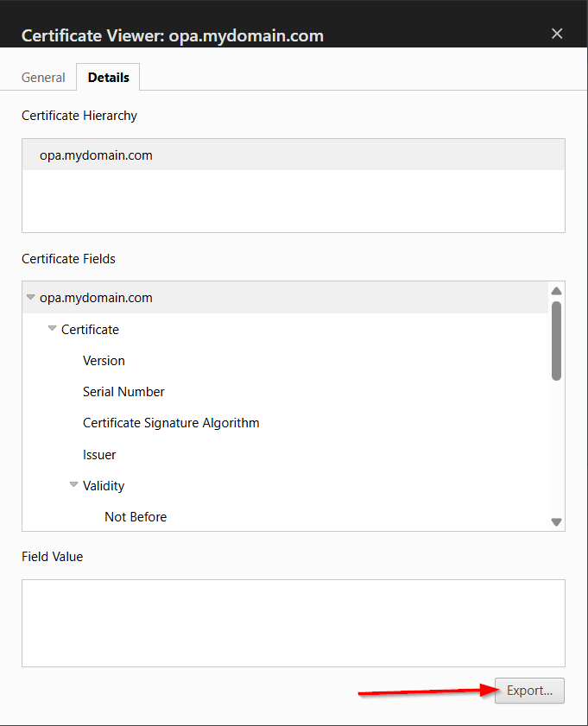Viewport: 588px width, 726px height.
Task: Collapse the Certificate node disclosure triangle
Action: [53, 329]
